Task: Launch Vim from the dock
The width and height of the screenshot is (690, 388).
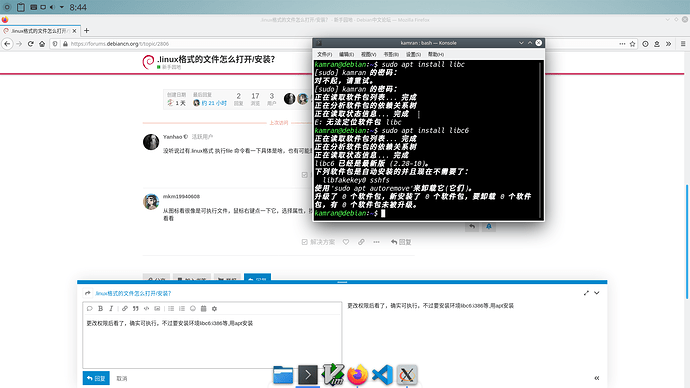Action: coord(333,375)
